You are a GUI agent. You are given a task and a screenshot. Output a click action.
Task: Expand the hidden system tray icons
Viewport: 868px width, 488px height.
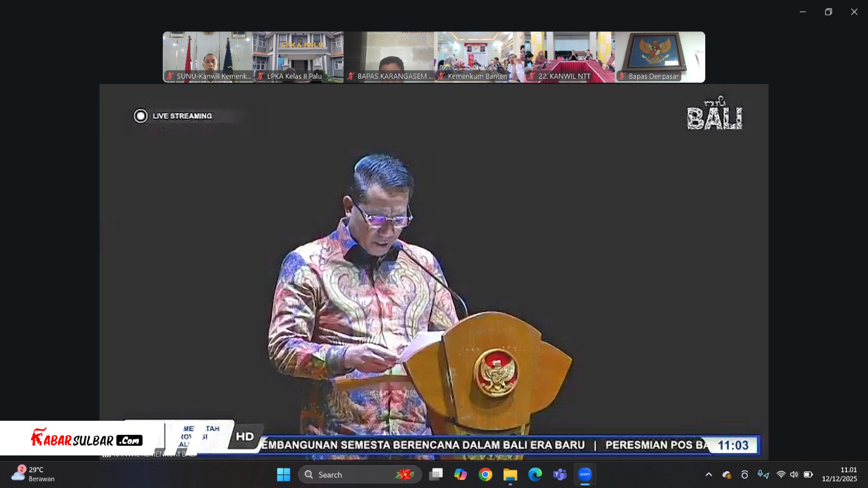tap(709, 474)
